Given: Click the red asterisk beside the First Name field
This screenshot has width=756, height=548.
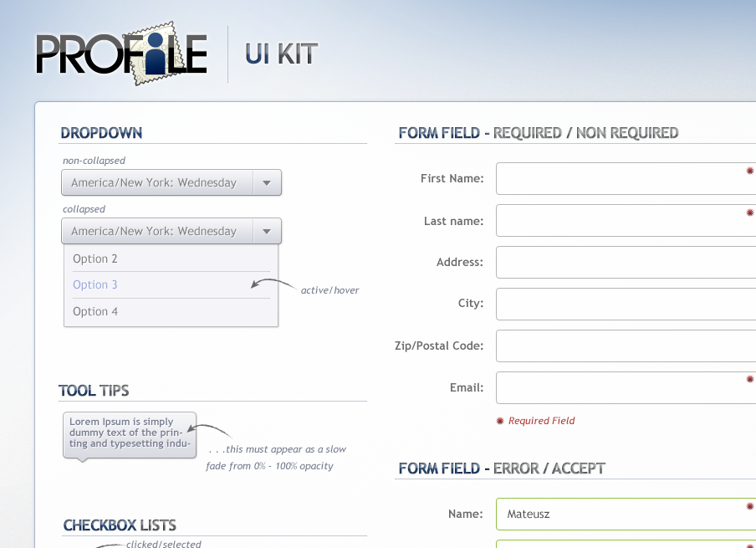Looking at the screenshot, I should point(748,170).
